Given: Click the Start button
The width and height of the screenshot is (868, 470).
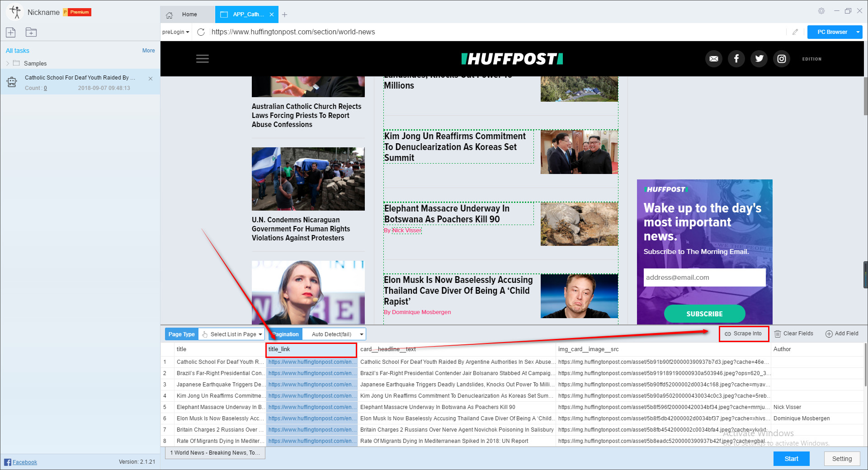Looking at the screenshot, I should point(791,459).
